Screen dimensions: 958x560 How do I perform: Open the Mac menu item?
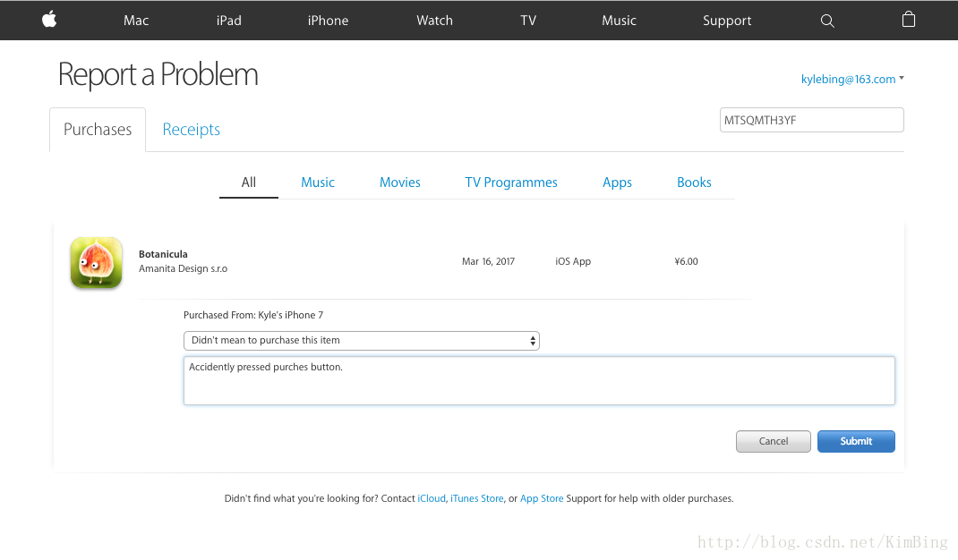coord(136,21)
